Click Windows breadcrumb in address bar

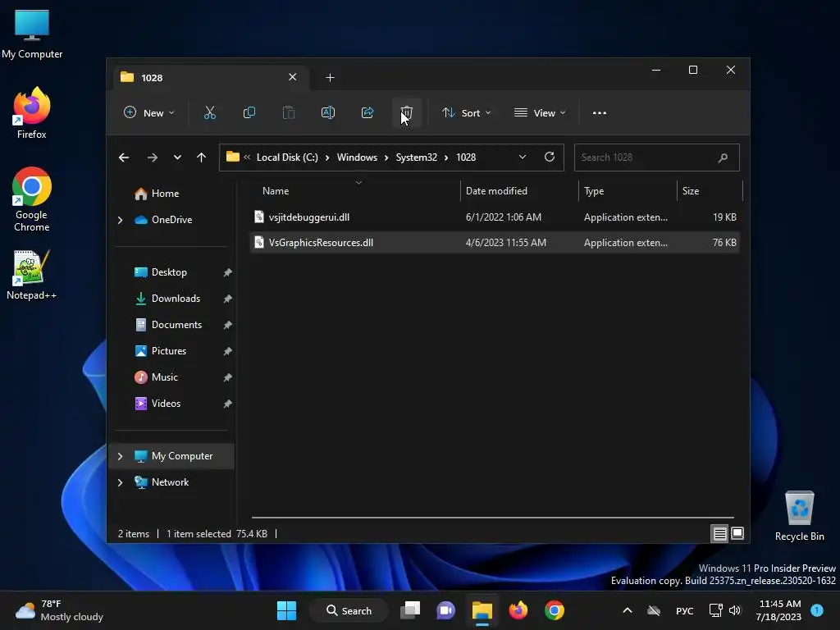(x=357, y=157)
